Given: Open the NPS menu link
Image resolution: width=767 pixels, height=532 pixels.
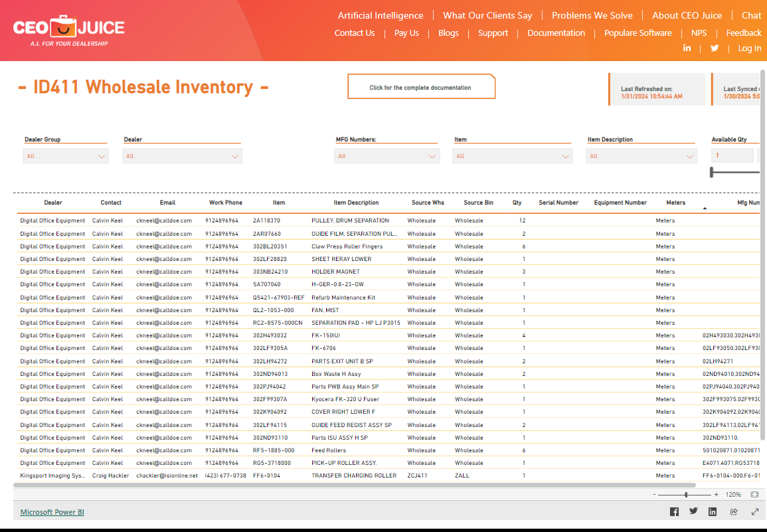Looking at the screenshot, I should tap(699, 33).
